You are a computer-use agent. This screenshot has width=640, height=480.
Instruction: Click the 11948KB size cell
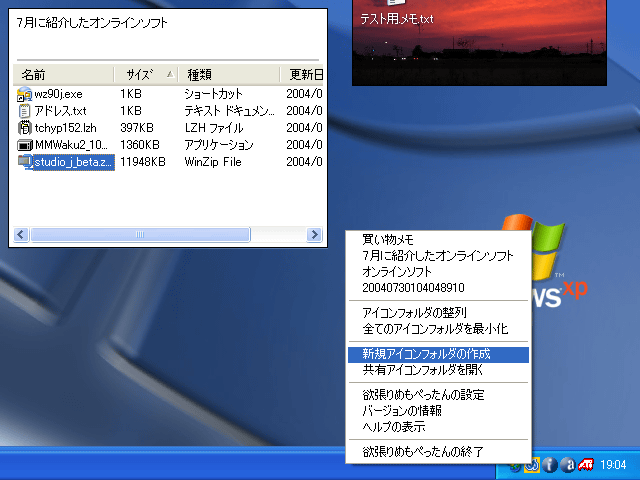(143, 162)
